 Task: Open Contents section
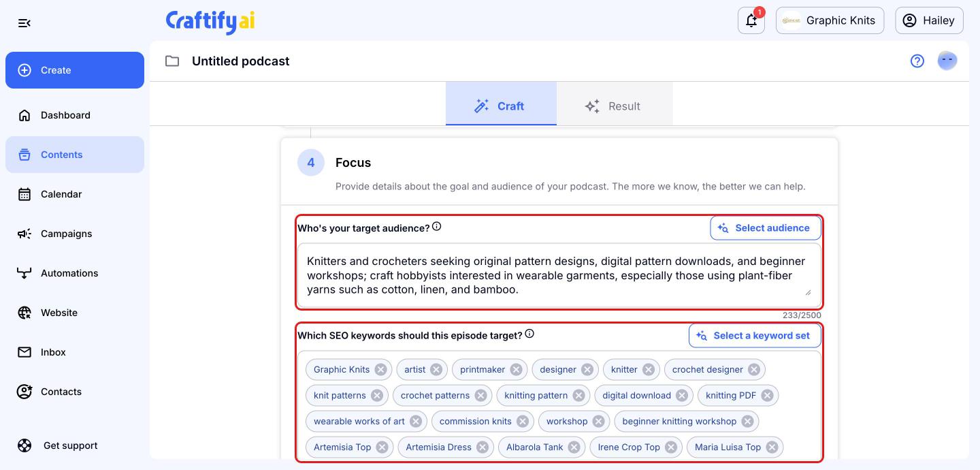(x=75, y=155)
